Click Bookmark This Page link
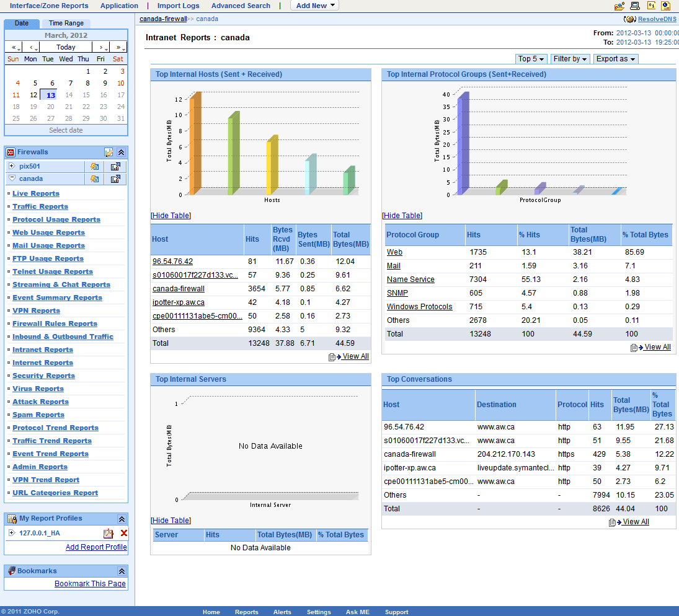Viewport: 679px width, 616px height. click(90, 584)
